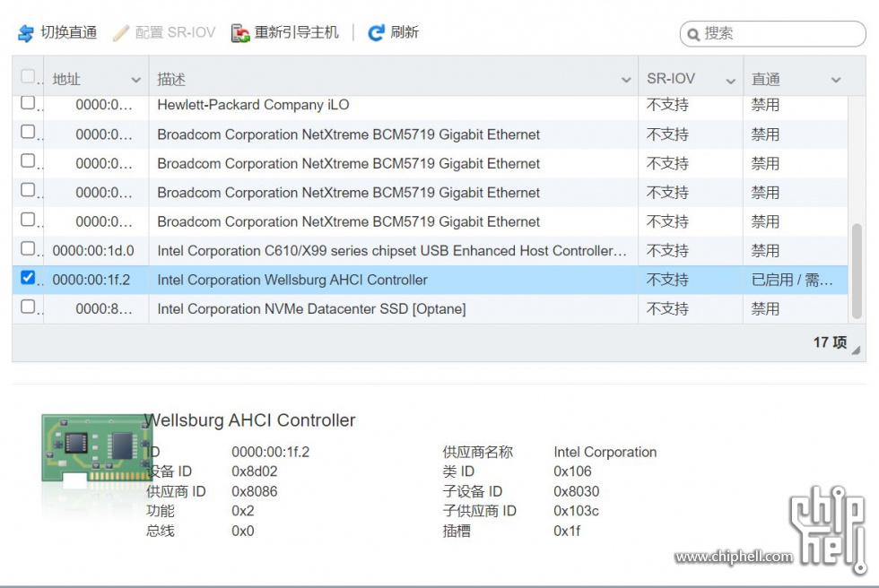Click class ID value 0x106
This screenshot has width=879, height=588.
tap(572, 471)
